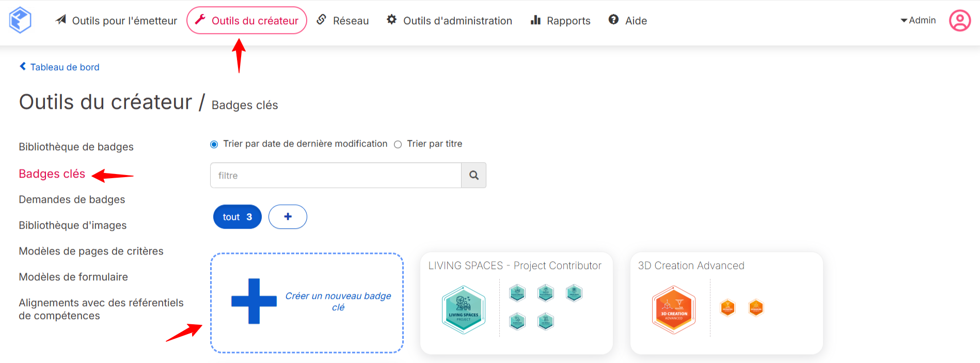
Task: Open the Outils d'administration menu
Action: tap(449, 21)
